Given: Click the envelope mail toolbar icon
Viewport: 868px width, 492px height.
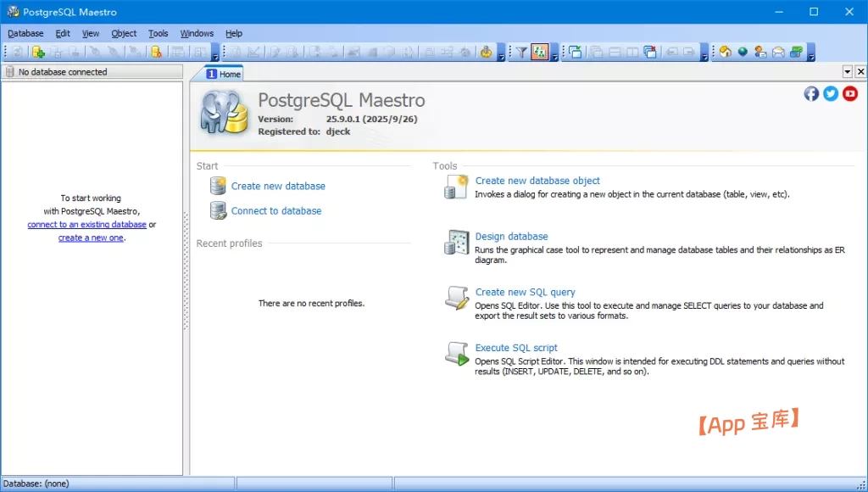Looking at the screenshot, I should pyautogui.click(x=778, y=52).
